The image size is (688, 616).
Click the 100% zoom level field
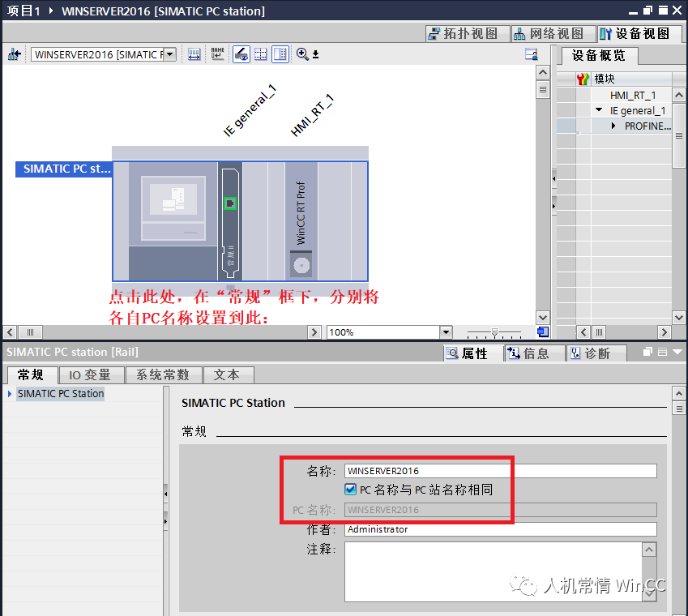pyautogui.click(x=382, y=332)
